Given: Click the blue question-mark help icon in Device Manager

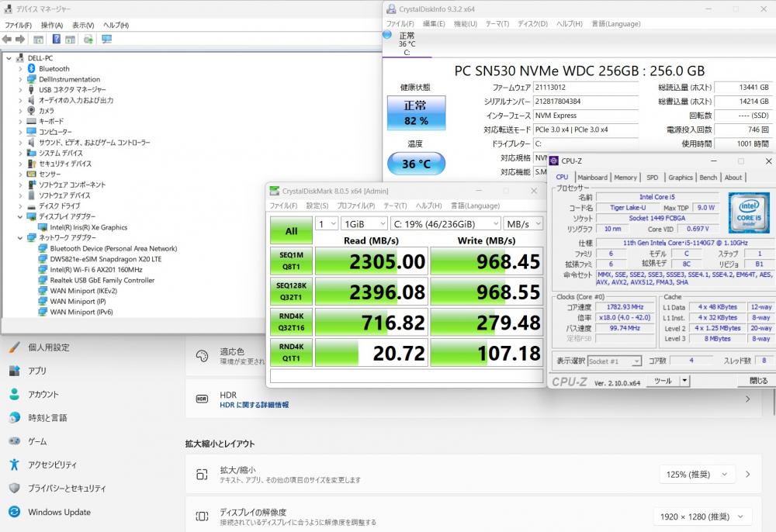Looking at the screenshot, I should (x=57, y=39).
